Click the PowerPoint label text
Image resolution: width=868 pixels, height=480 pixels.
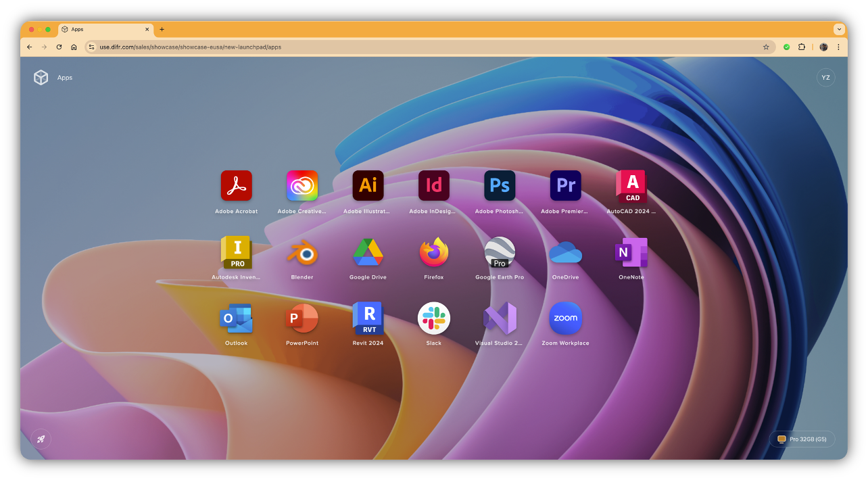tap(302, 343)
